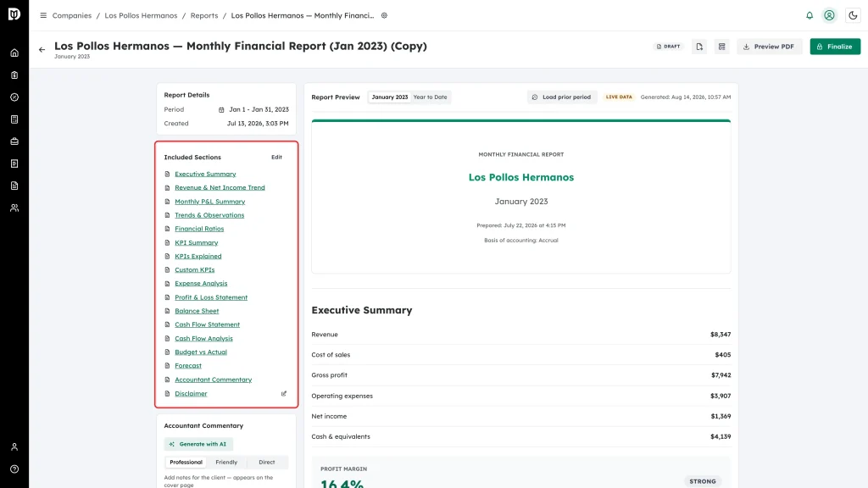This screenshot has height=488, width=868.
Task: Open the help icon at sidebar bottom
Action: point(14,469)
